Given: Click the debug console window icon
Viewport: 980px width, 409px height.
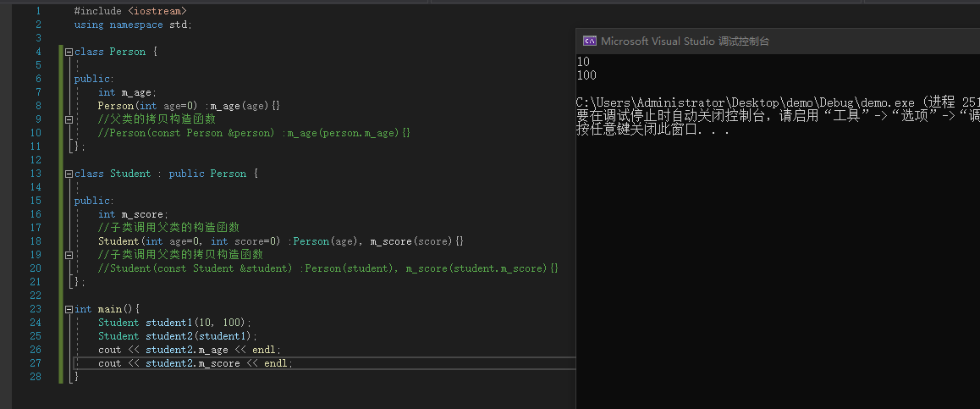Looking at the screenshot, I should click(x=590, y=41).
